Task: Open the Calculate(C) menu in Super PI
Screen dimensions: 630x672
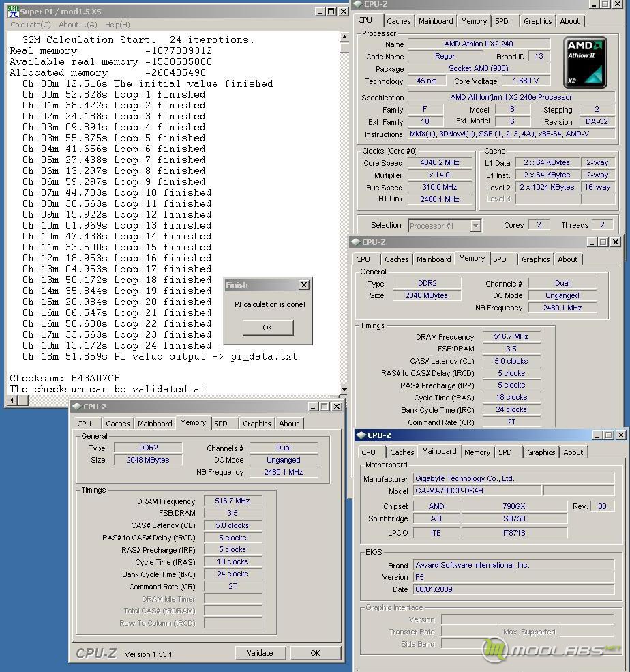Action: (x=30, y=25)
